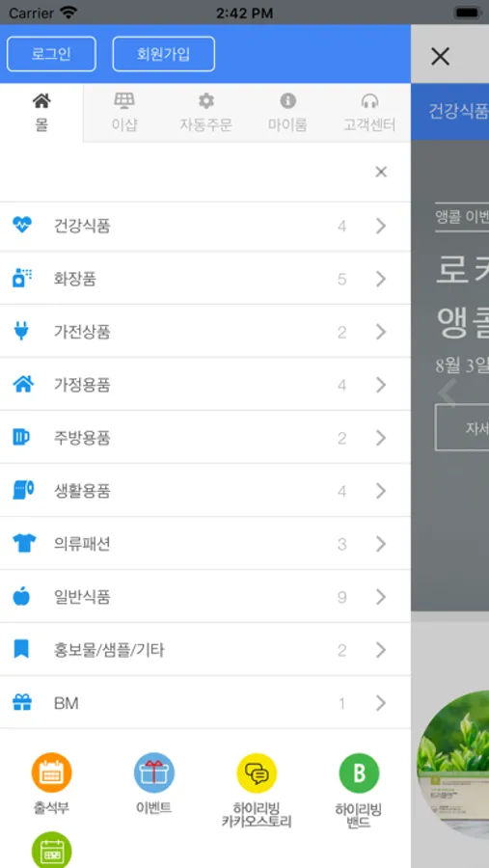The width and height of the screenshot is (489, 868).
Task: Switch to the 자동주문 tab
Action: pos(206,113)
